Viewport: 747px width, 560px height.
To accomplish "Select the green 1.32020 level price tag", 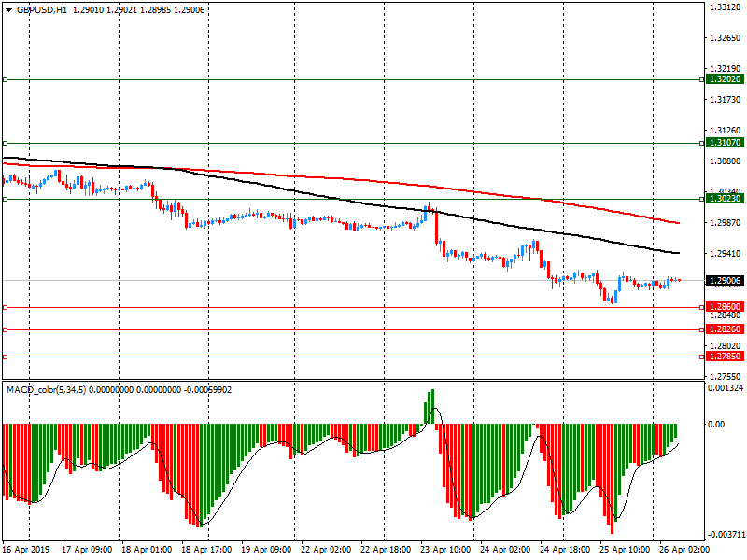I will click(725, 80).
